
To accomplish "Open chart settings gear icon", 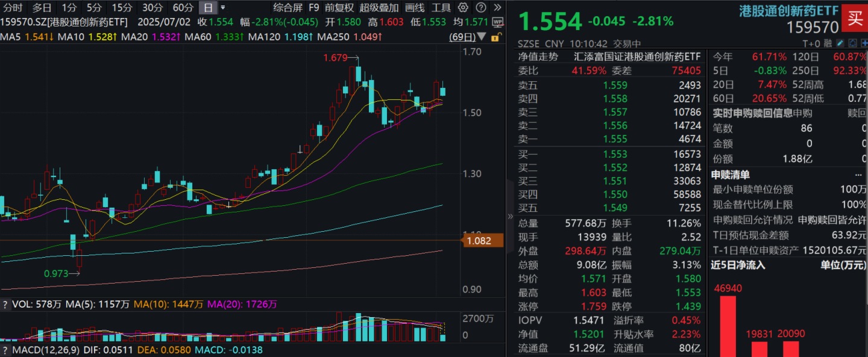I will coord(463,8).
